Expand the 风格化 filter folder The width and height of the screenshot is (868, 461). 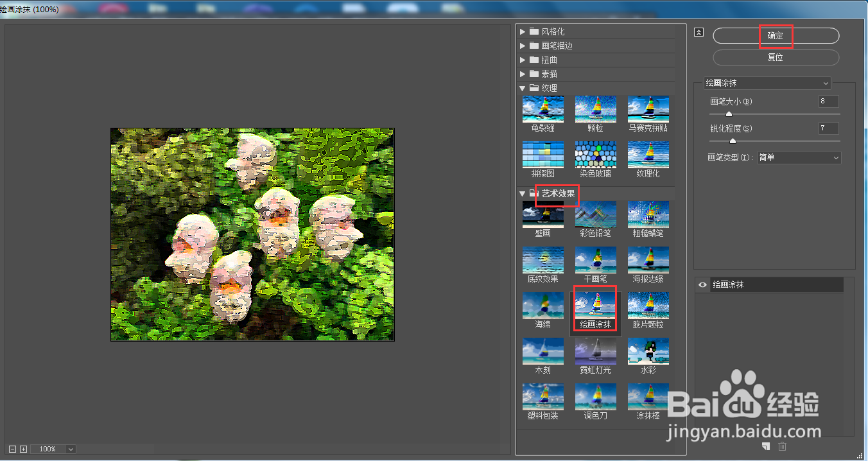click(523, 31)
